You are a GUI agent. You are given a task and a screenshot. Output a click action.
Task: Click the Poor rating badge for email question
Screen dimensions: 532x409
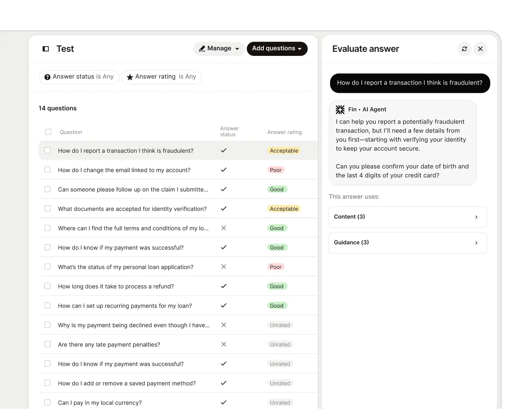pyautogui.click(x=276, y=170)
